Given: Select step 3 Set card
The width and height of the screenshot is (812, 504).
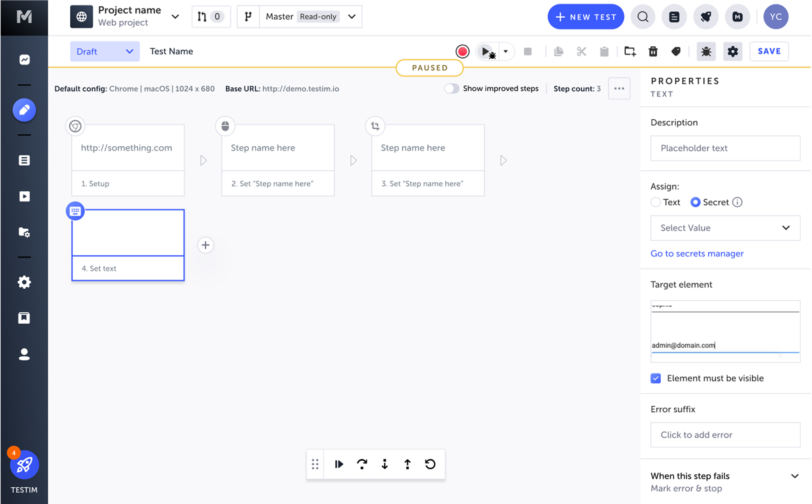Looking at the screenshot, I should [428, 161].
